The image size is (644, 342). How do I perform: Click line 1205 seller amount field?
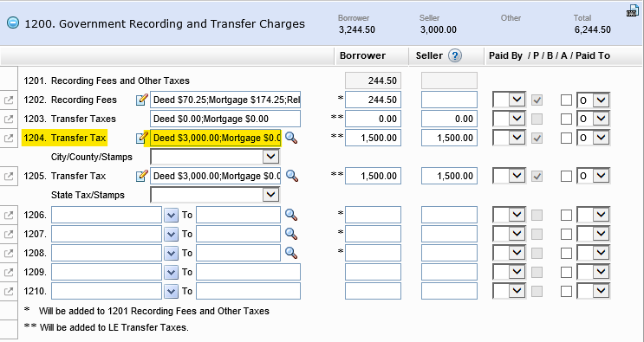pos(449,176)
